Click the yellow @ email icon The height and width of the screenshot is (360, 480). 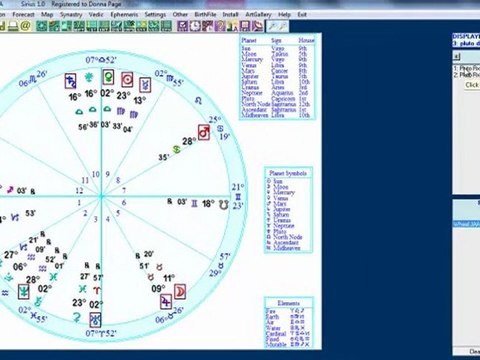(26, 26)
